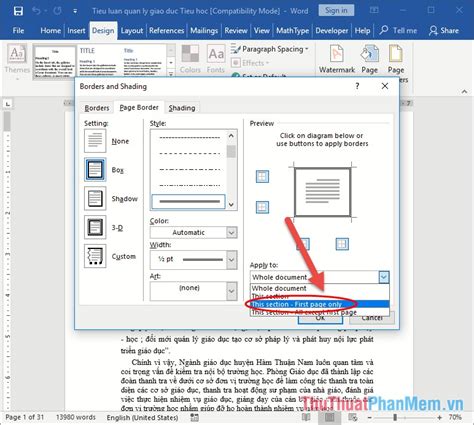
Task: Select the 3-D border setting
Action: pos(95,227)
